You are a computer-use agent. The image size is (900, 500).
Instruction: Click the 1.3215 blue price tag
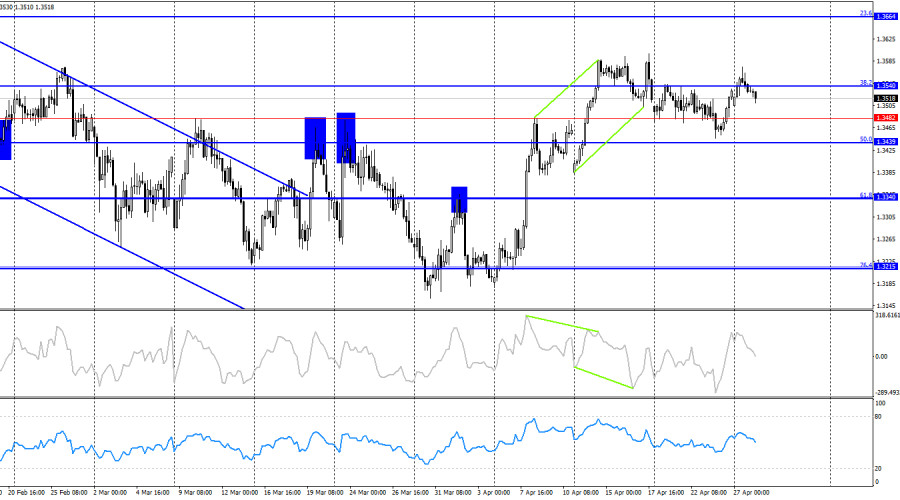coord(886,267)
